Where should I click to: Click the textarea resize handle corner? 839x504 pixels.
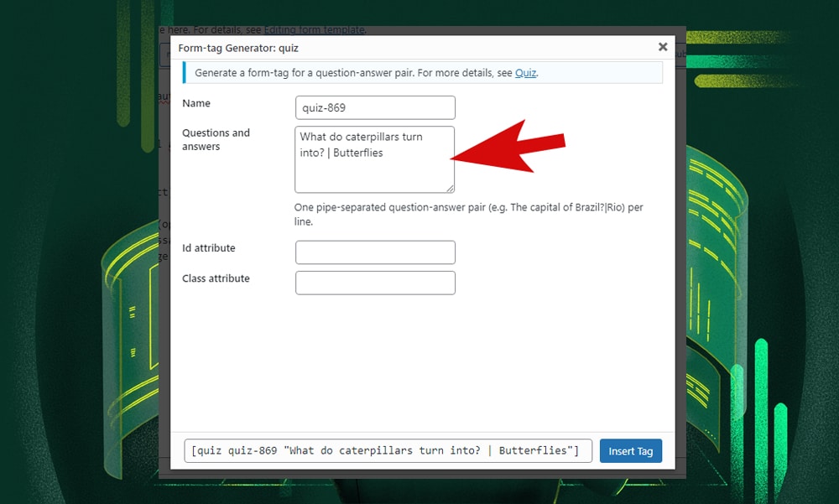(x=451, y=189)
